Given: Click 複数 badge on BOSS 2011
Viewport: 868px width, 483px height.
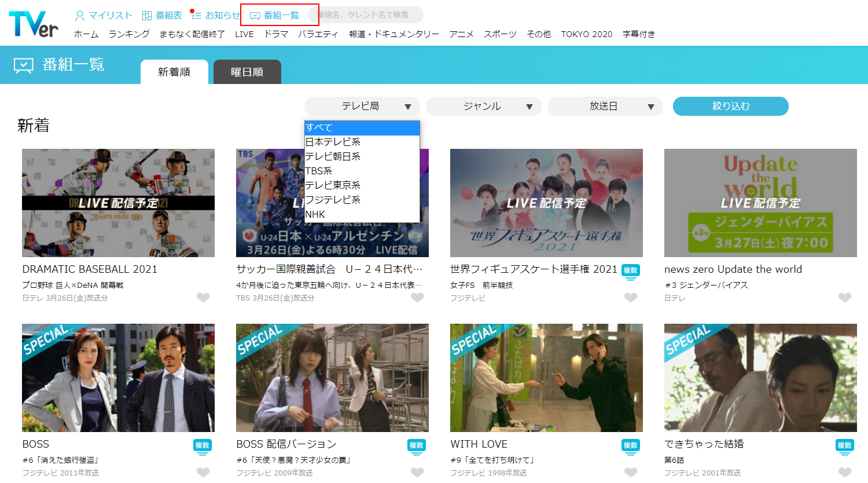Looking at the screenshot, I should click(202, 447).
